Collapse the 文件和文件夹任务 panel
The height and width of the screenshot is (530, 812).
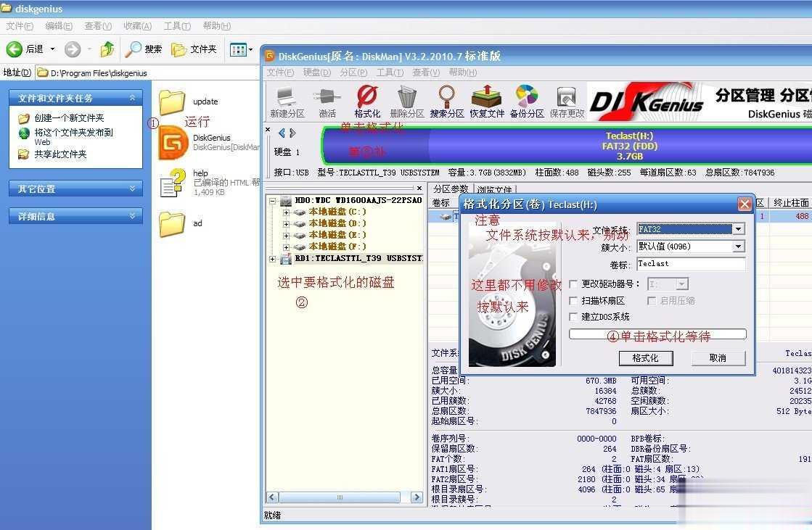click(133, 98)
